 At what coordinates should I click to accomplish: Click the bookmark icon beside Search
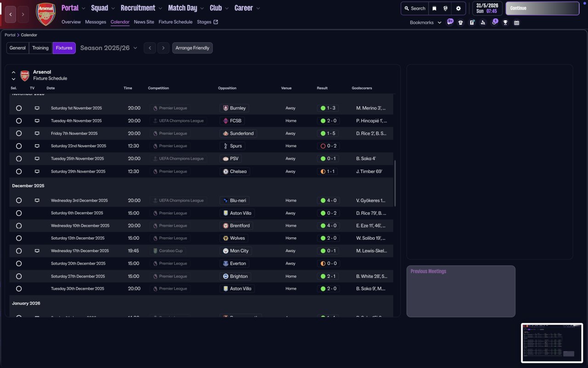tap(434, 8)
